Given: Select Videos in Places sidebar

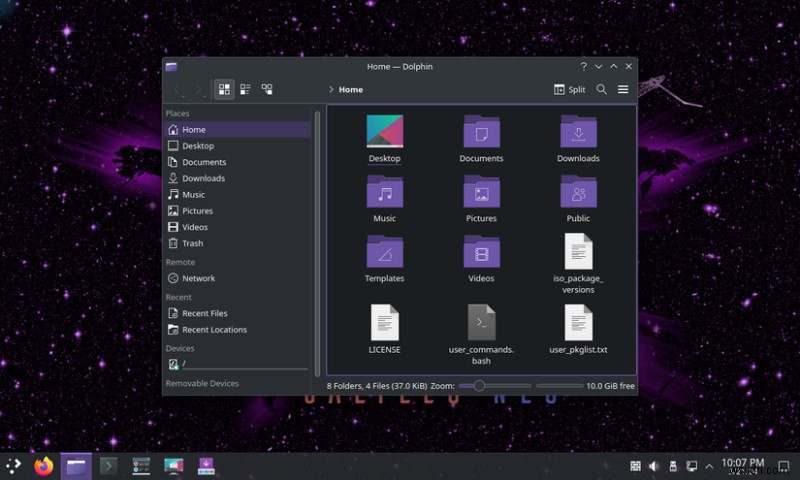Looking at the screenshot, I should click(x=238, y=227).
